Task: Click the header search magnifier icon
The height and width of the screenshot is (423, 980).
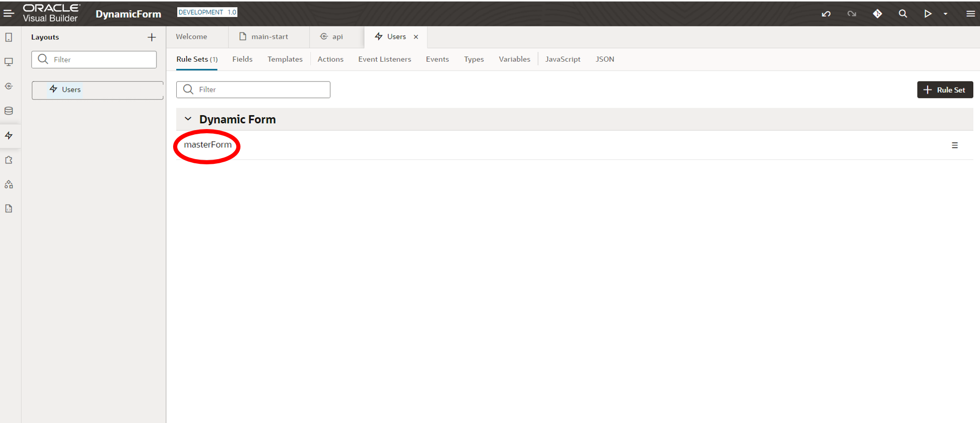Action: 903,14
